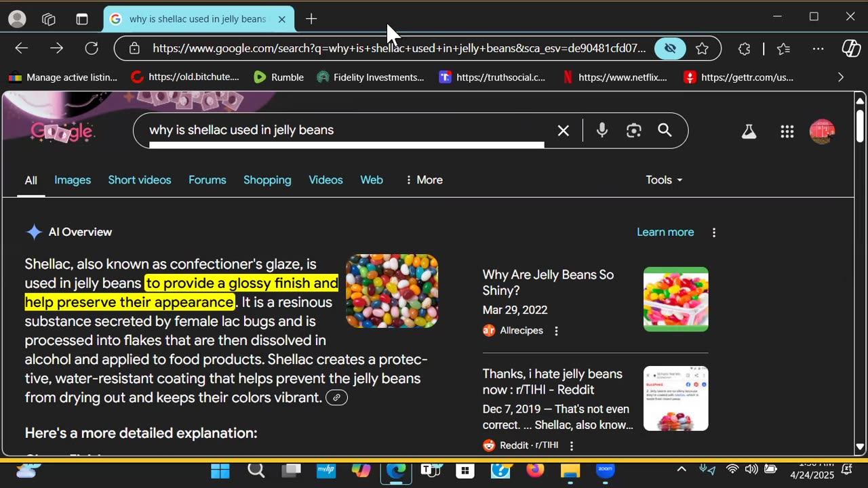Open Windows Start menu
Screen dimensions: 868x488
(x=220, y=470)
